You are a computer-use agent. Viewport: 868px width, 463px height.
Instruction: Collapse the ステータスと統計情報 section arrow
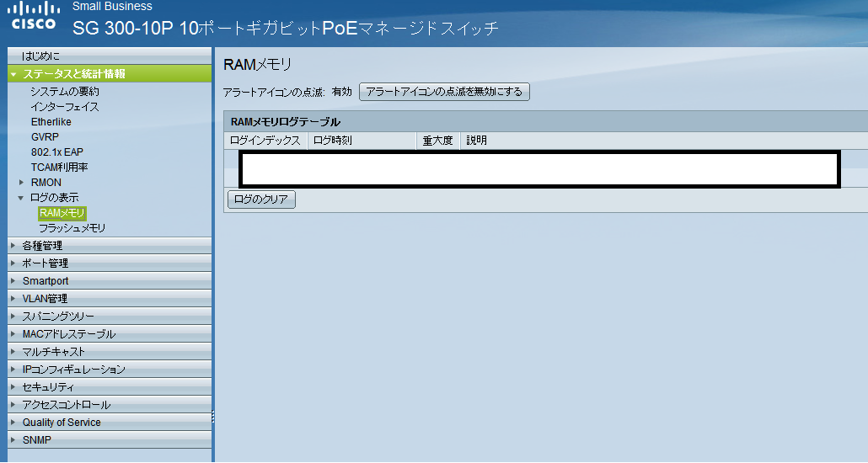click(x=13, y=74)
